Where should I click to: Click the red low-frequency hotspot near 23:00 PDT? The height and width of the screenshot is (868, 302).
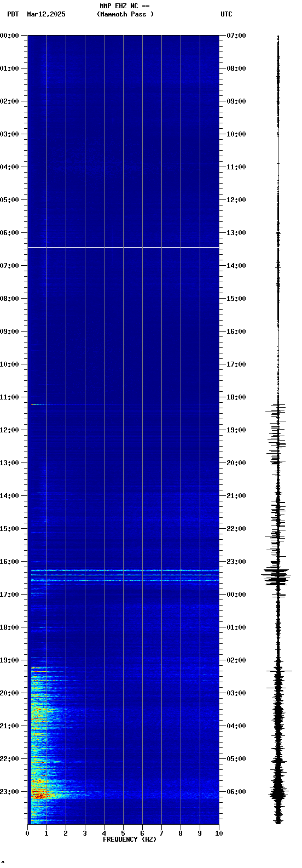(x=39, y=792)
